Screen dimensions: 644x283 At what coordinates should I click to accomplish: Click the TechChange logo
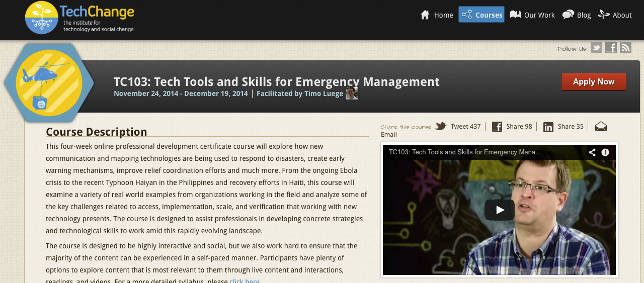pos(79,18)
